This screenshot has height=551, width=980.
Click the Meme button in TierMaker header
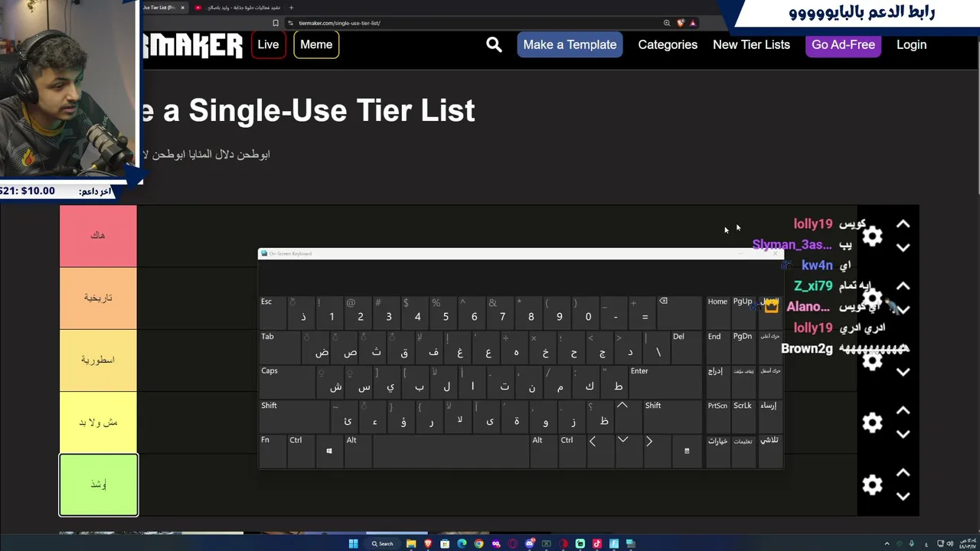[316, 44]
